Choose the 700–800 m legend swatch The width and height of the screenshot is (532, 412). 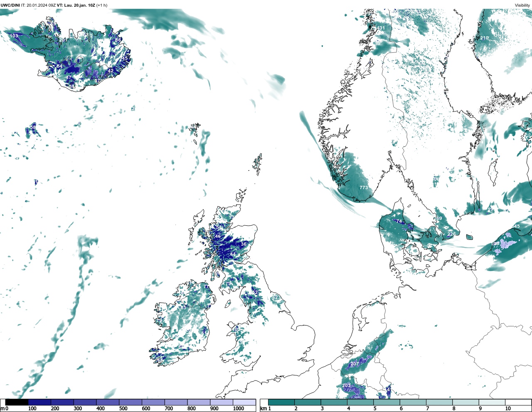[x=176, y=402]
